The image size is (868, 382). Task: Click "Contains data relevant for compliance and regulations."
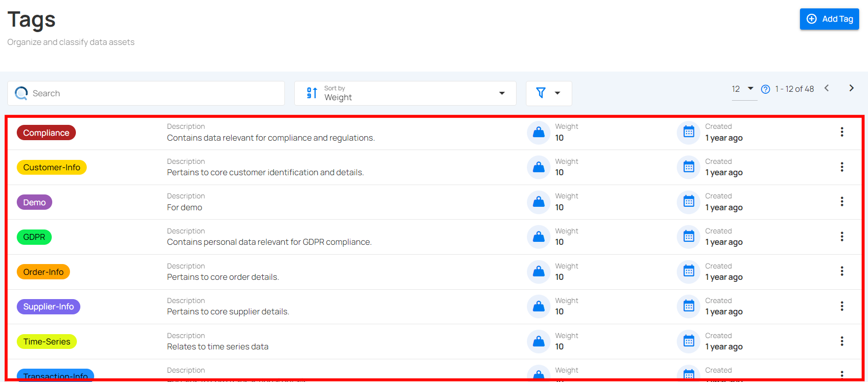click(x=271, y=138)
